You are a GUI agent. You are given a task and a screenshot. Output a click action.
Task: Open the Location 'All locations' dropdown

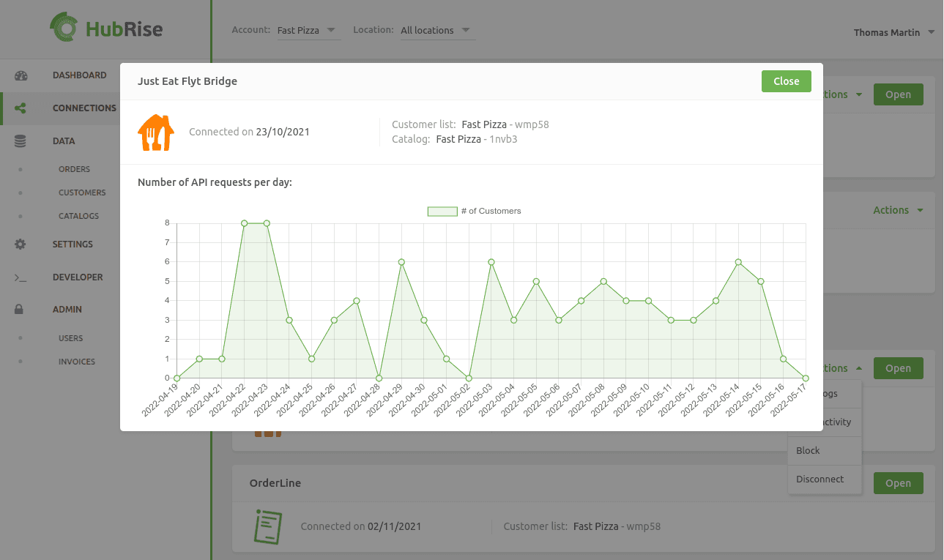point(436,30)
